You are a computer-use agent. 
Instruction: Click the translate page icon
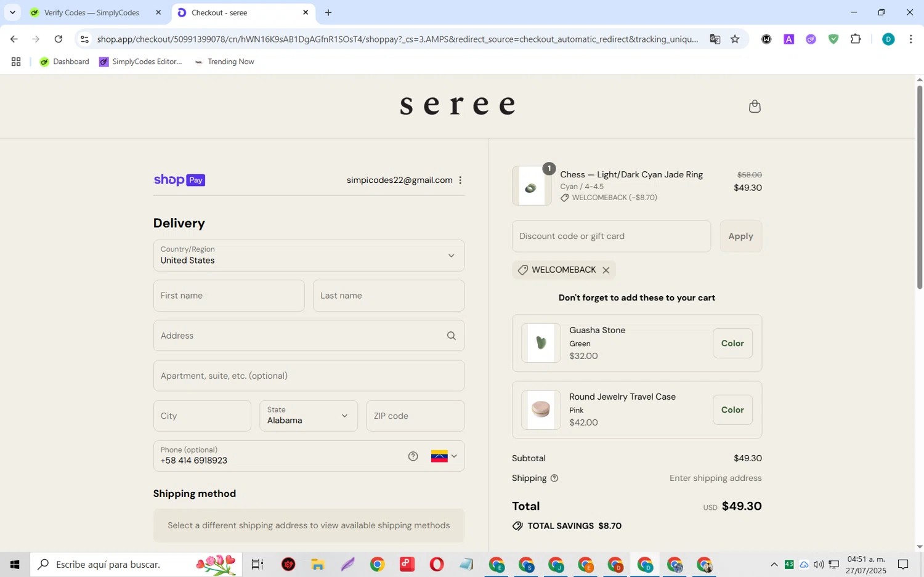point(715,39)
